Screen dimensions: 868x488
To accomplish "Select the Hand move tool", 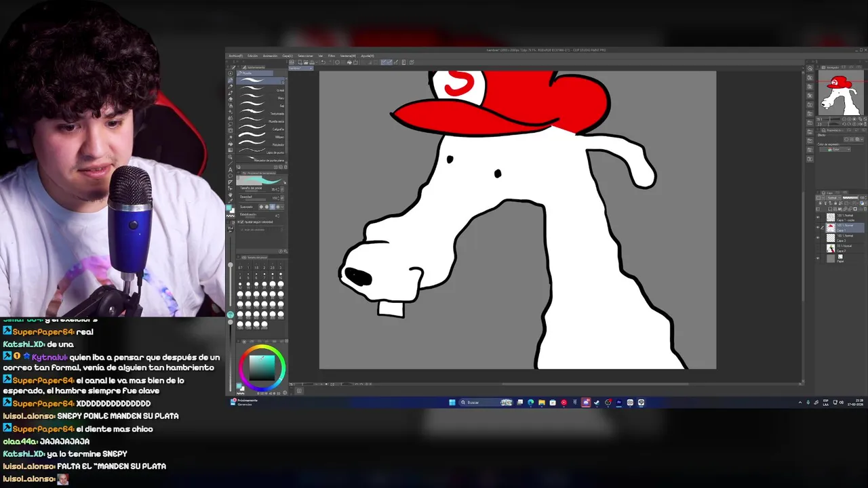I will tap(231, 195).
